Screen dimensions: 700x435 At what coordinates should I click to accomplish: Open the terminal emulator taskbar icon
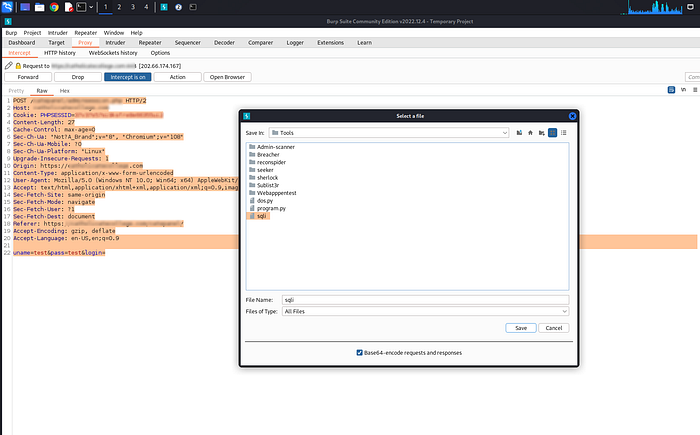click(x=81, y=7)
